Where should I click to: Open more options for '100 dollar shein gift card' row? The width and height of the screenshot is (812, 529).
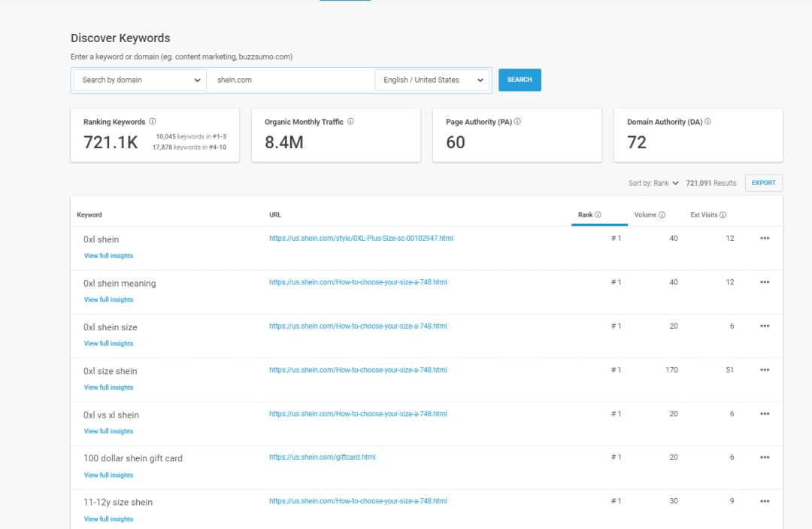click(765, 458)
